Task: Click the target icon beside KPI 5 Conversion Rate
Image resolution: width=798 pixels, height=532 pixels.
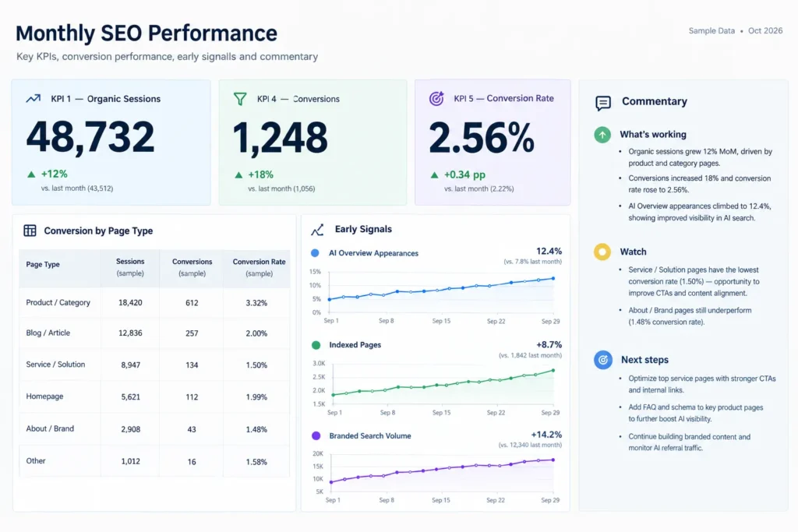Action: coord(436,98)
